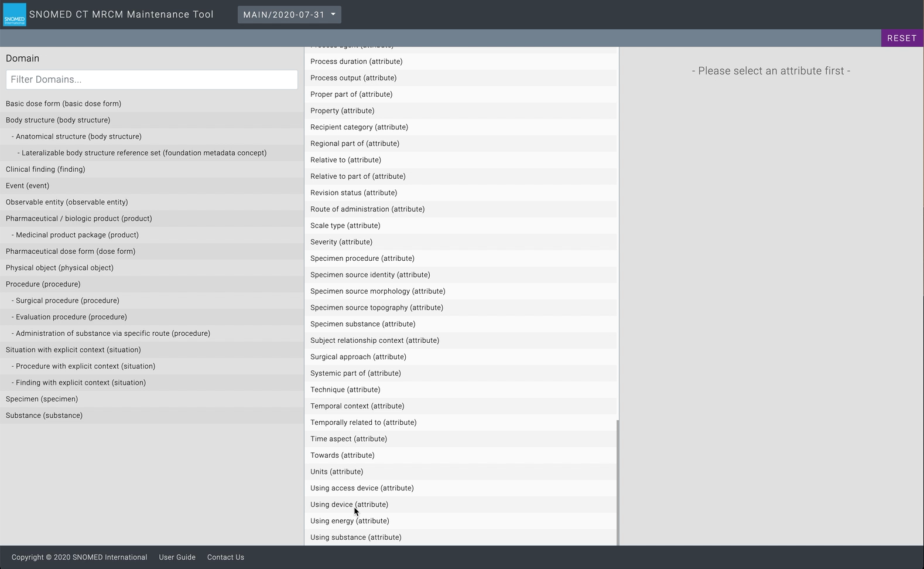Open the MAIN/2020-07-31 branch dropdown
This screenshot has height=569, width=924.
tap(289, 15)
